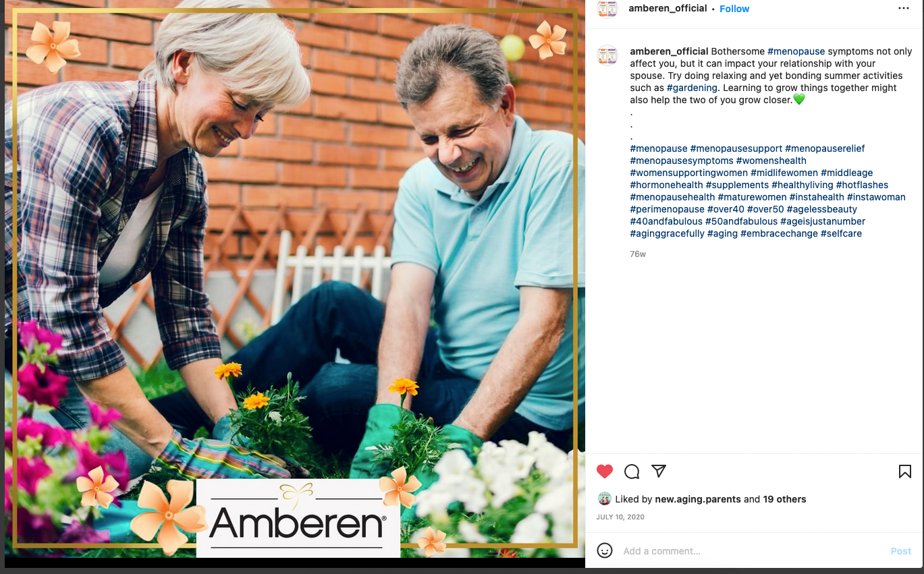View the list of 19 others who liked
Screen dimensions: 924x574
coord(784,499)
